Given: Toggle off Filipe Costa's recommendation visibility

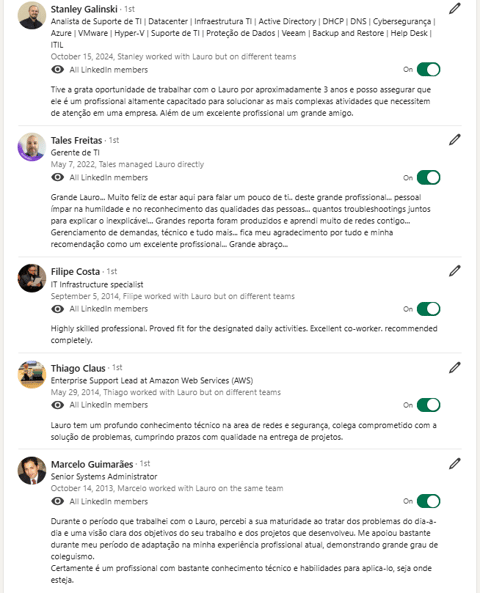Looking at the screenshot, I should click(429, 309).
